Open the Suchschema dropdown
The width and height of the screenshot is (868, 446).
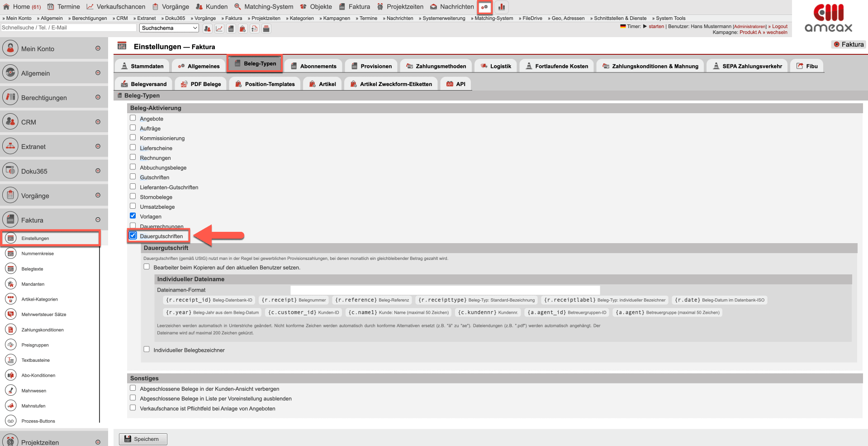click(x=169, y=28)
